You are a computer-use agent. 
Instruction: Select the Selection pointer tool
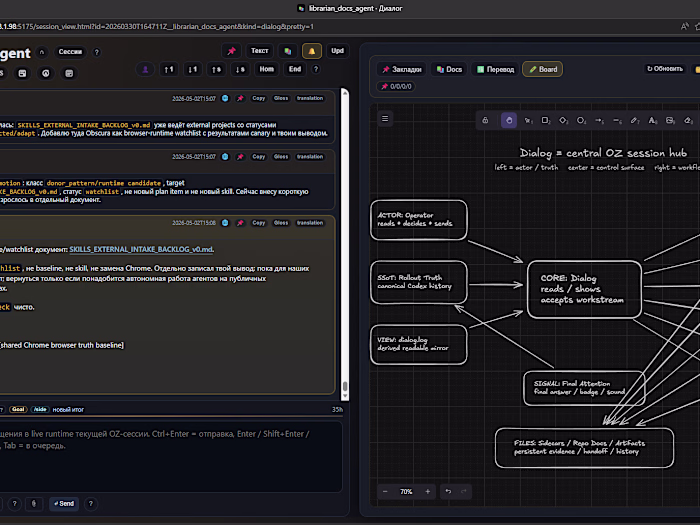[x=528, y=120]
